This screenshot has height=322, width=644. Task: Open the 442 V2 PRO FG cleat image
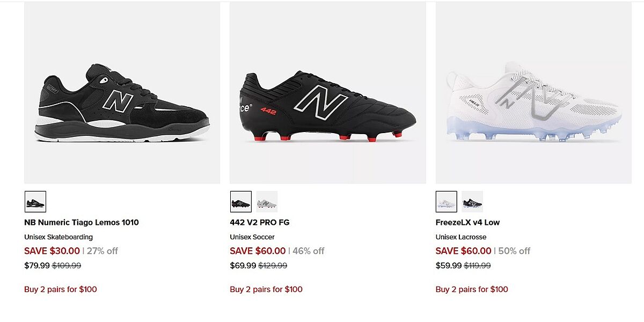click(x=328, y=102)
